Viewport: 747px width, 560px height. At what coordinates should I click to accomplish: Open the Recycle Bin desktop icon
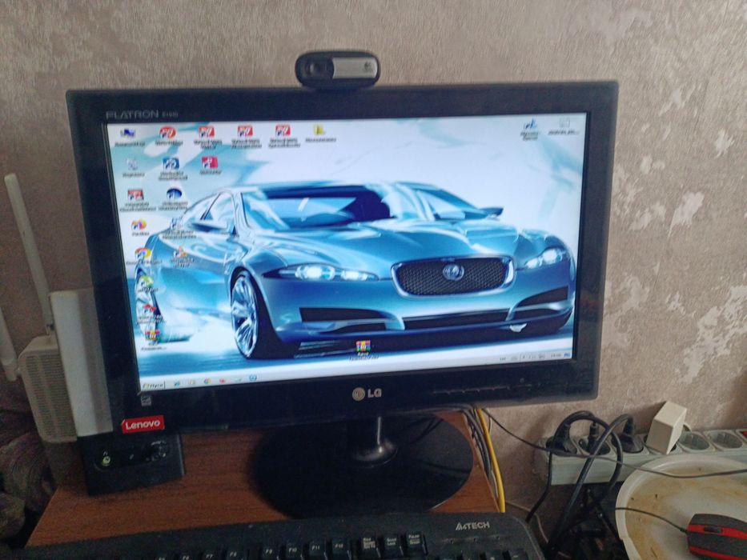coord(132,165)
